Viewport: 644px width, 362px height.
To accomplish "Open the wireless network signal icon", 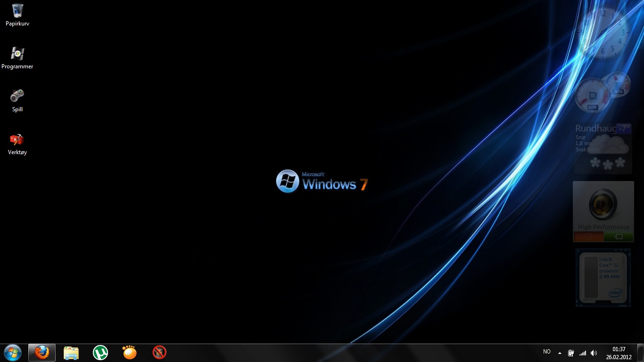I will point(583,353).
